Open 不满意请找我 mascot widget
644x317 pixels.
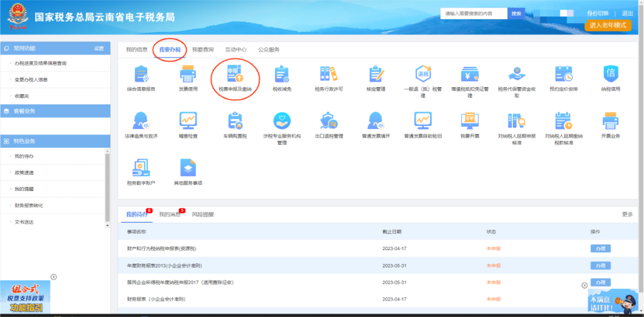[613, 300]
